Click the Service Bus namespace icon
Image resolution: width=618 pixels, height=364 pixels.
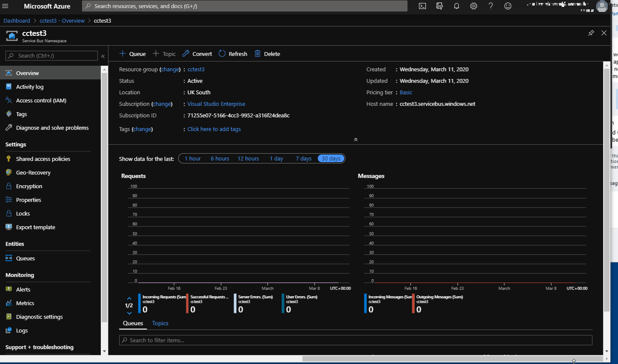[12, 36]
